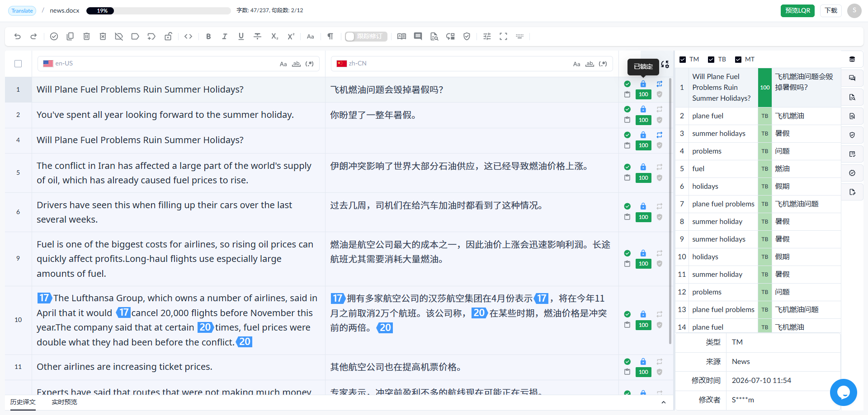Toggle case-sensitive Aa in en-US filter
The height and width of the screenshot is (415, 868).
283,64
